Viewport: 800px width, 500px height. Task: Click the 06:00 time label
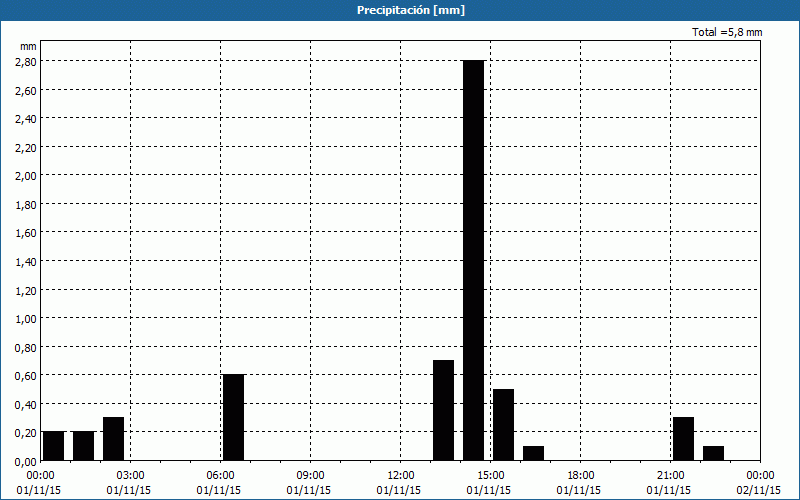tap(221, 476)
